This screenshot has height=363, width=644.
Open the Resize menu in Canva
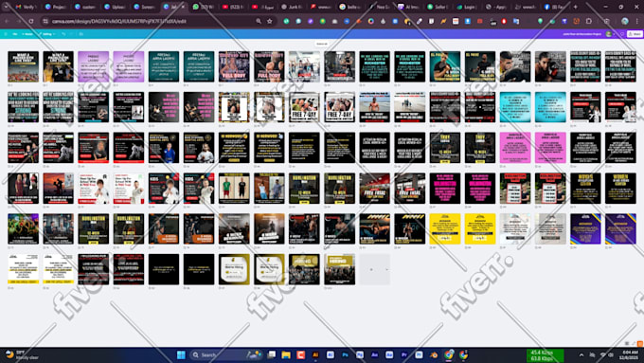click(x=27, y=34)
